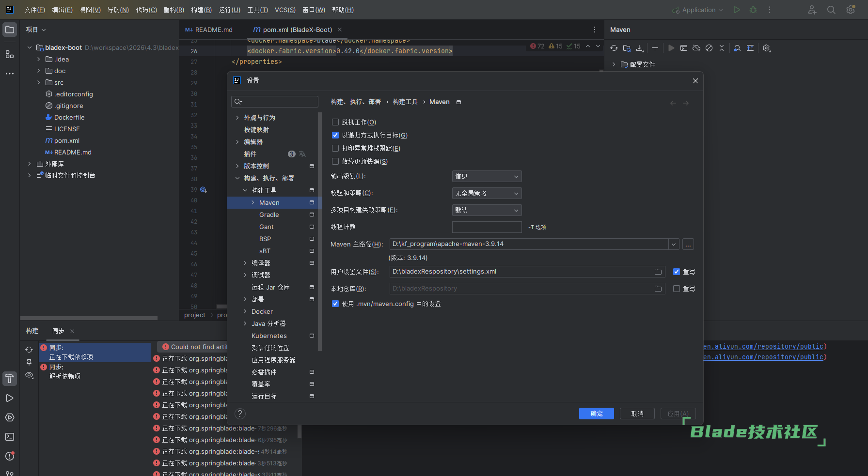Image resolution: width=868 pixels, height=476 pixels.
Task: Click the Maven settings wrench icon
Action: point(766,48)
